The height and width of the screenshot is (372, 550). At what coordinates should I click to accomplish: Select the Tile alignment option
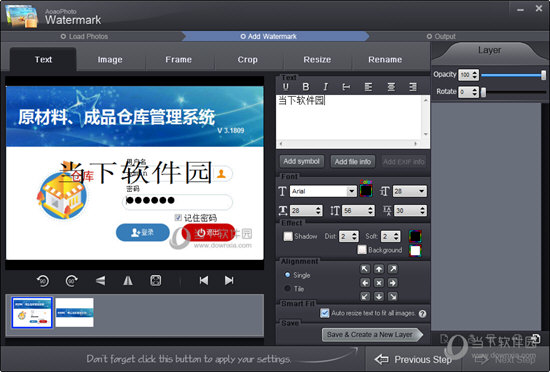(x=287, y=289)
